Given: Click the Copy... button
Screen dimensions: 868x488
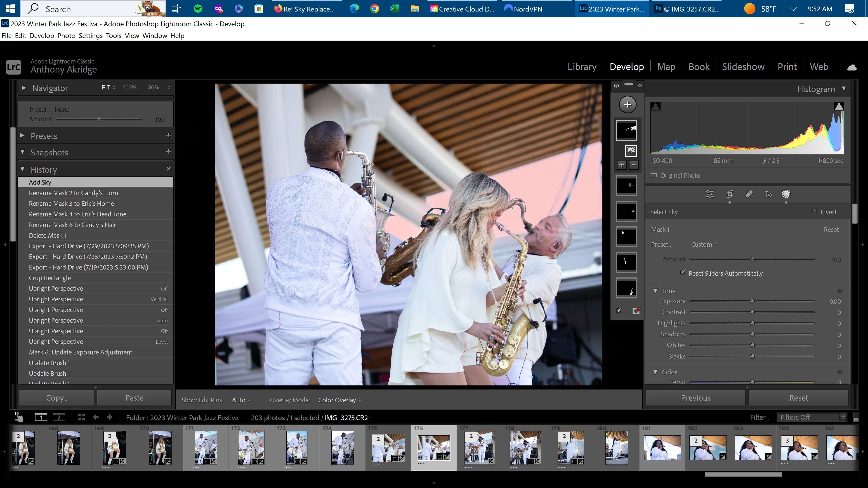Looking at the screenshot, I should (x=57, y=398).
